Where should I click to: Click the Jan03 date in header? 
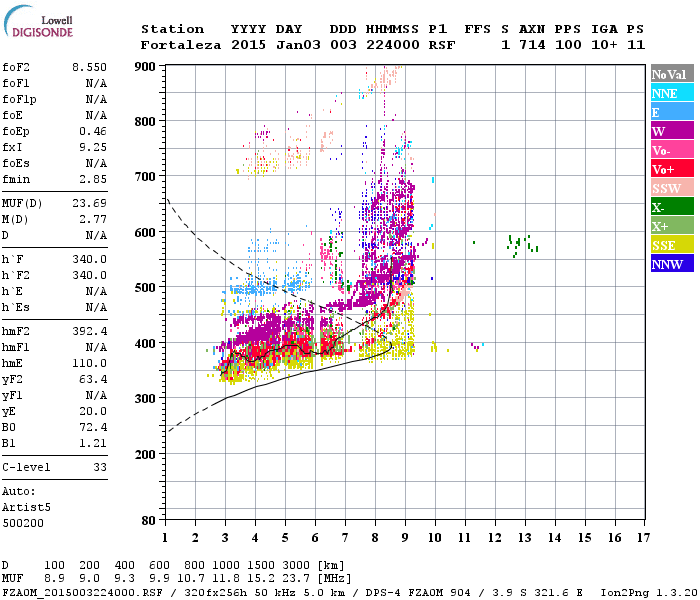[298, 45]
